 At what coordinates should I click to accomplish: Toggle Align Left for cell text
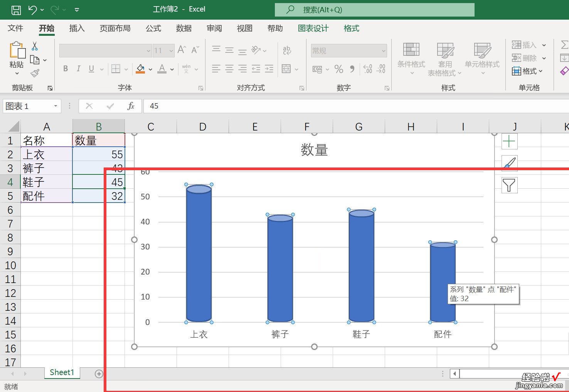pyautogui.click(x=216, y=69)
